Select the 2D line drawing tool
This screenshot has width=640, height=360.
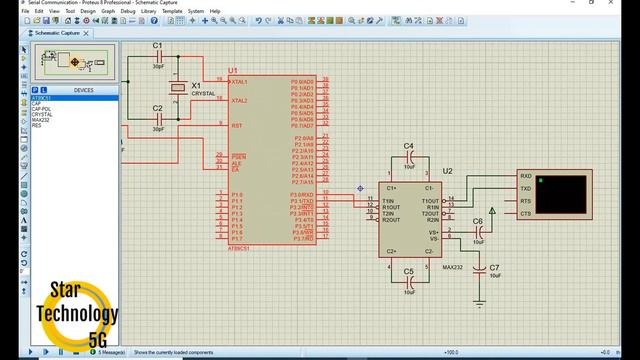[24, 176]
